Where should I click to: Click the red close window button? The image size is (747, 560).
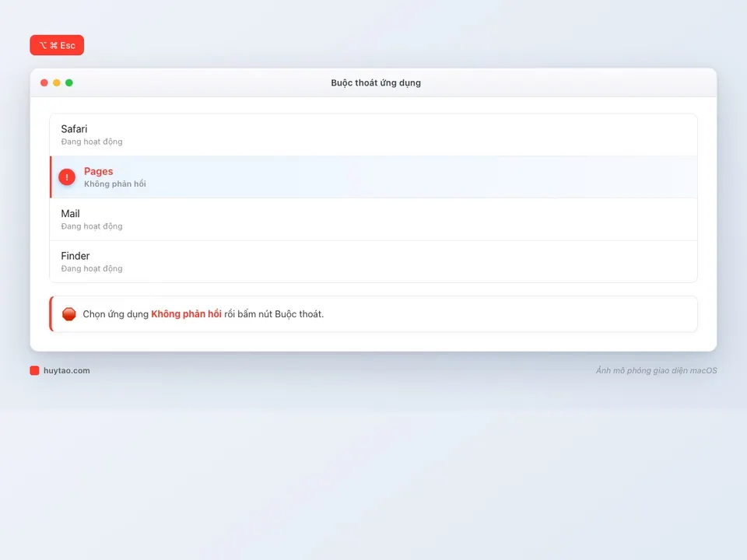(x=44, y=83)
